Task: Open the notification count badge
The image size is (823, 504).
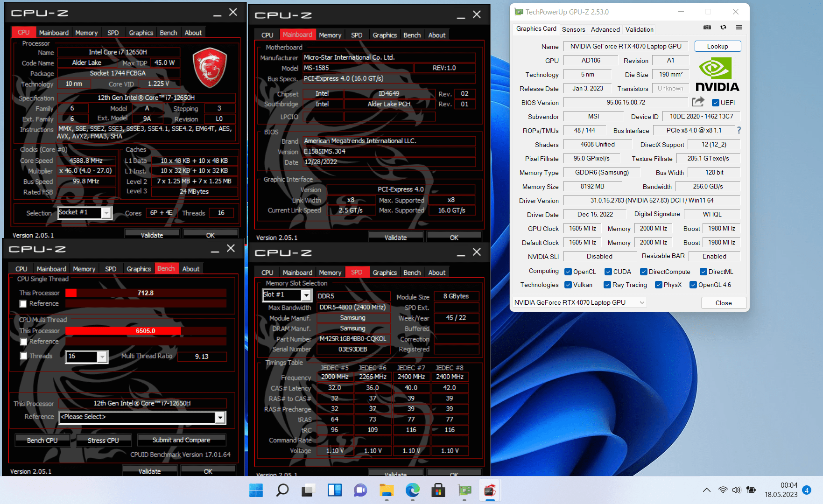Action: [807, 490]
